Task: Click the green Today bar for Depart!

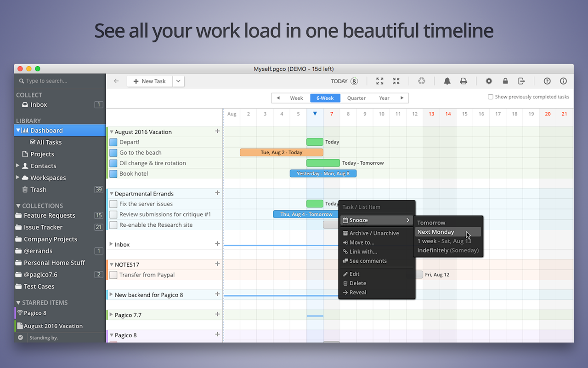Action: (x=315, y=142)
